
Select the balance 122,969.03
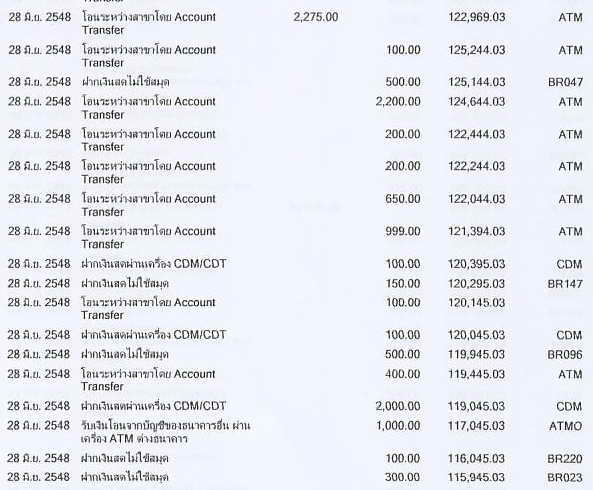pyautogui.click(x=477, y=17)
